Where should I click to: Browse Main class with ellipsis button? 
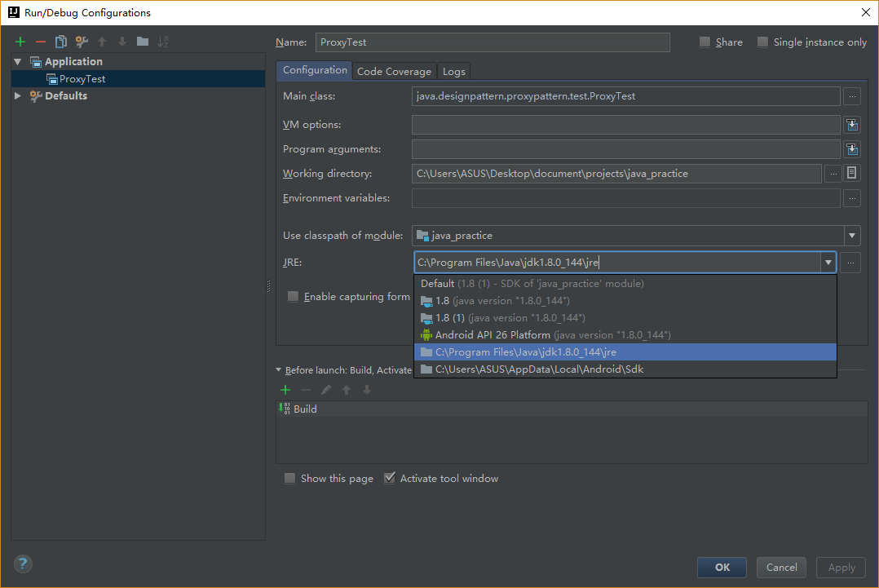click(852, 96)
